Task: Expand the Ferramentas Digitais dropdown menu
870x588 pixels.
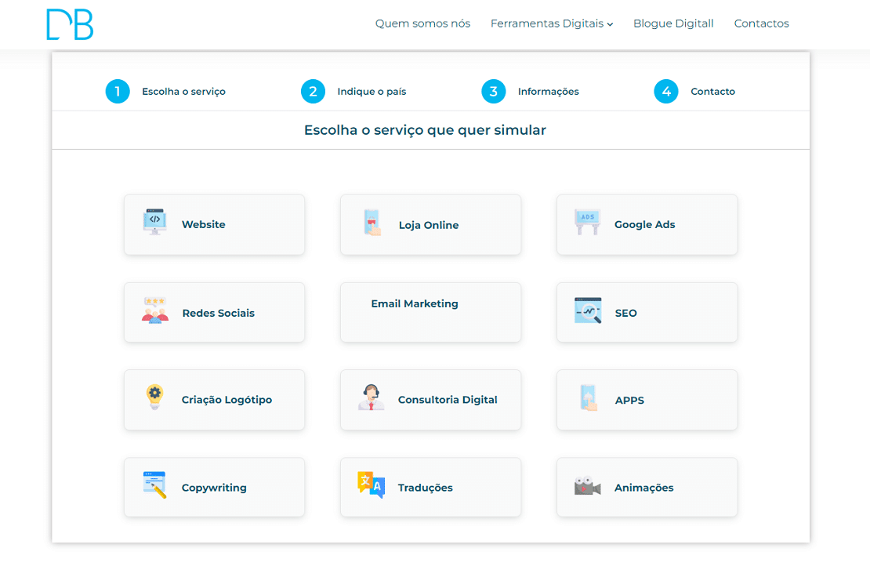Action: point(551,24)
